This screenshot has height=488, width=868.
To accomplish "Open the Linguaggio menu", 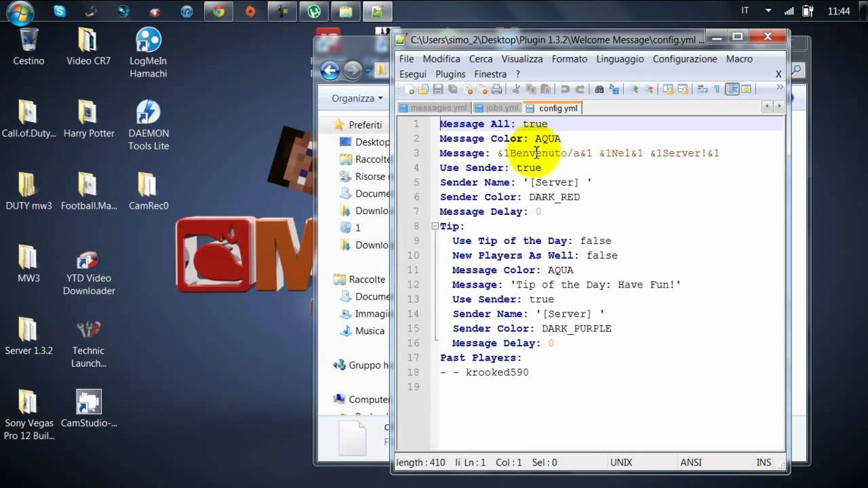I will coord(620,59).
